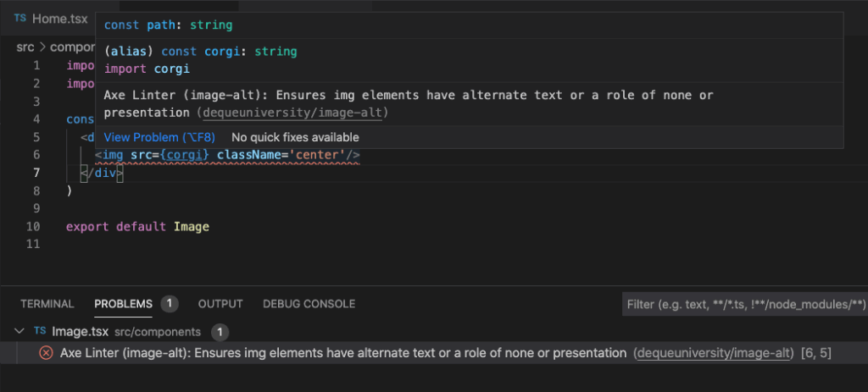Image resolution: width=868 pixels, height=392 pixels.
Task: Click line number 10 in the gutter
Action: (x=33, y=227)
